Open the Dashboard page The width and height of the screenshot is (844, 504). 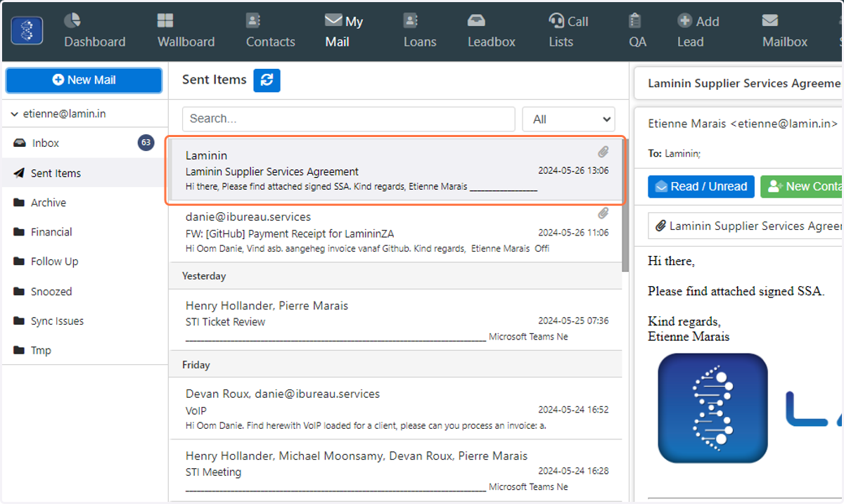tap(95, 31)
